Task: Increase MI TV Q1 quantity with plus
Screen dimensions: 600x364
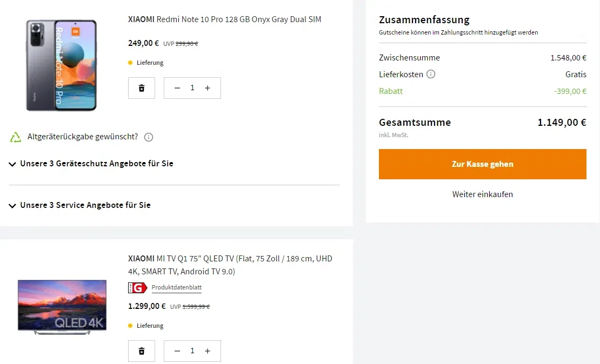Action: pos(208,351)
